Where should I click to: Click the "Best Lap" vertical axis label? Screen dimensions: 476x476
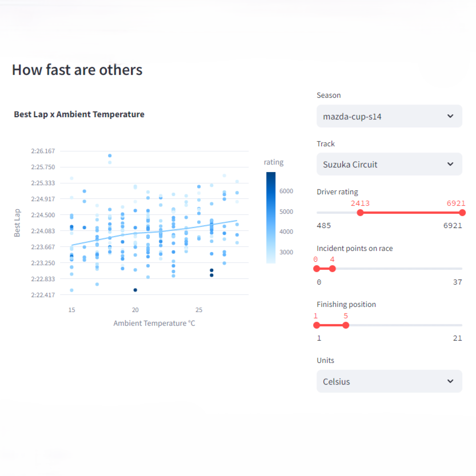tap(17, 223)
